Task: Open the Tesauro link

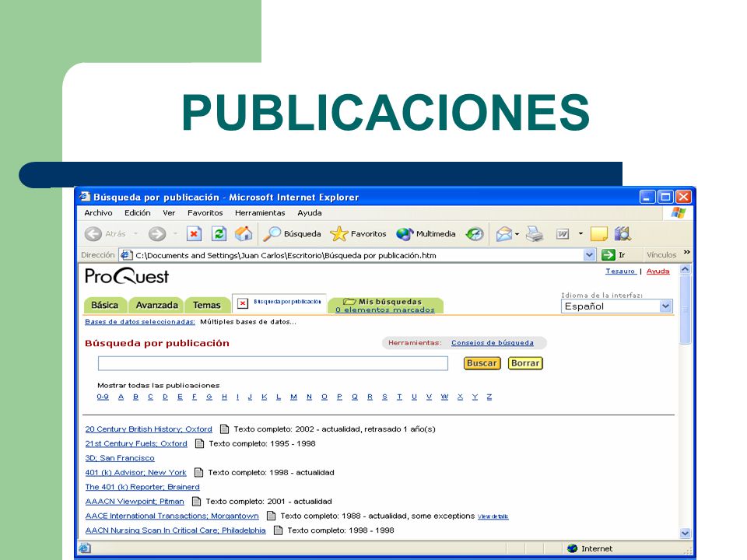Action: [x=620, y=271]
